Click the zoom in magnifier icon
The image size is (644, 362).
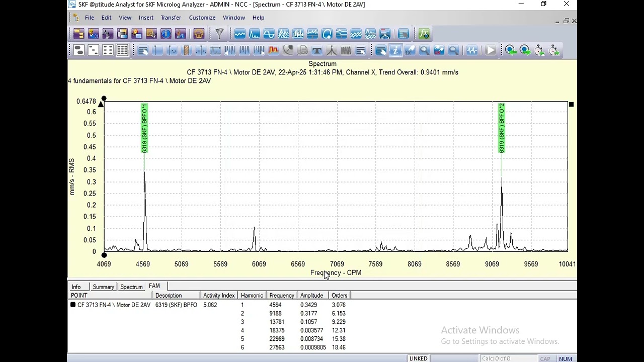(x=424, y=50)
